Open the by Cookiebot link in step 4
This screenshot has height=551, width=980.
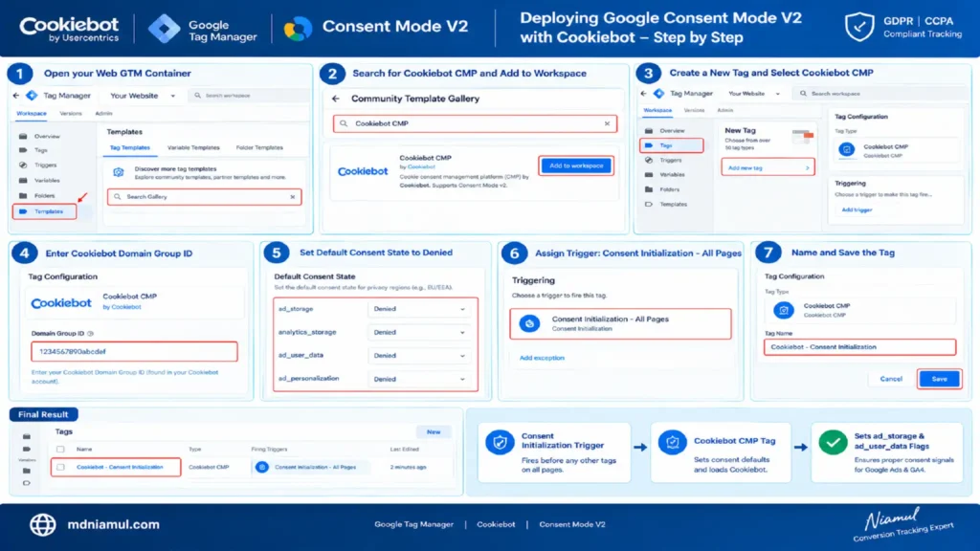122,307
